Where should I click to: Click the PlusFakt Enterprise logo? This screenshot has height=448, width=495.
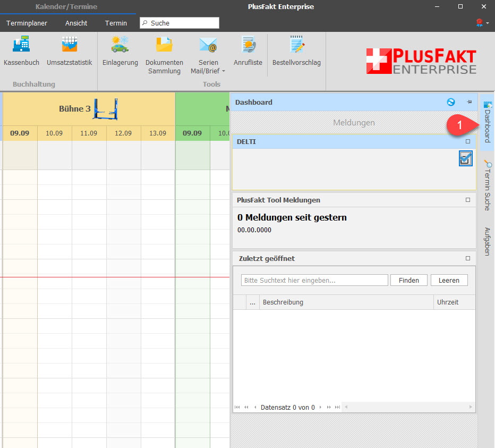(x=422, y=61)
